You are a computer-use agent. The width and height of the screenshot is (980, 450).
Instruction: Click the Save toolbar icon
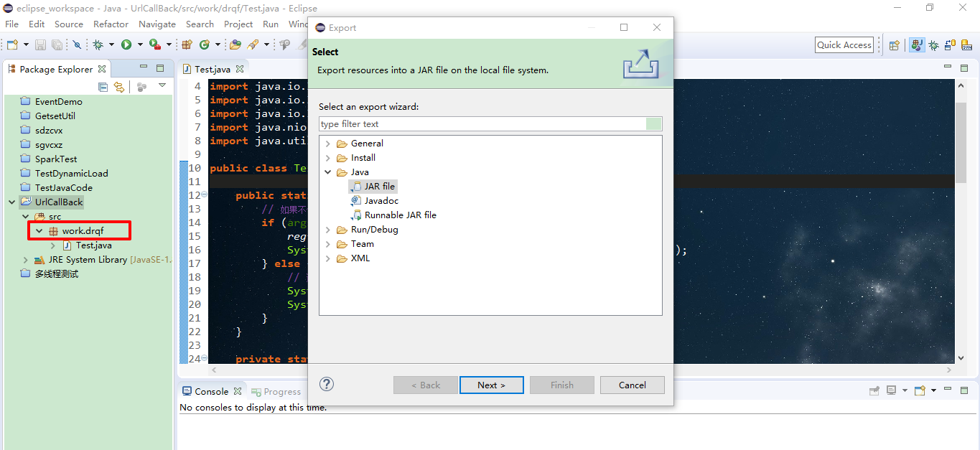(x=40, y=44)
